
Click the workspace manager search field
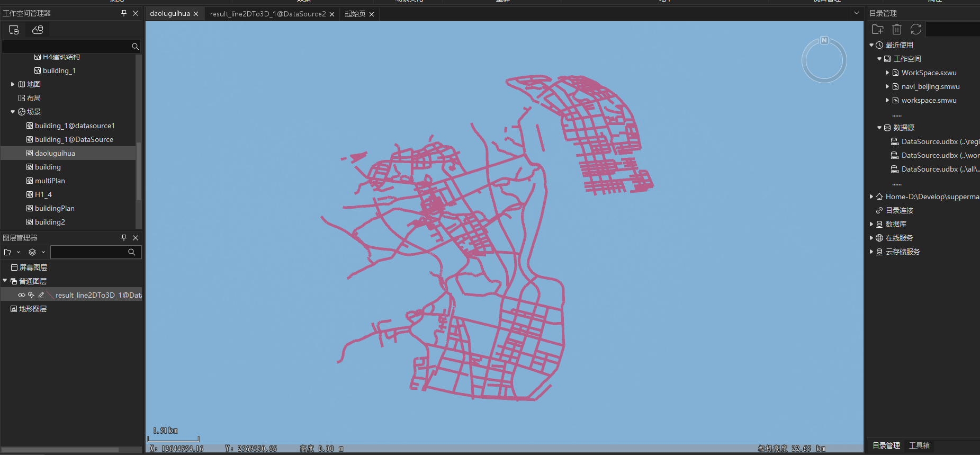(66, 47)
